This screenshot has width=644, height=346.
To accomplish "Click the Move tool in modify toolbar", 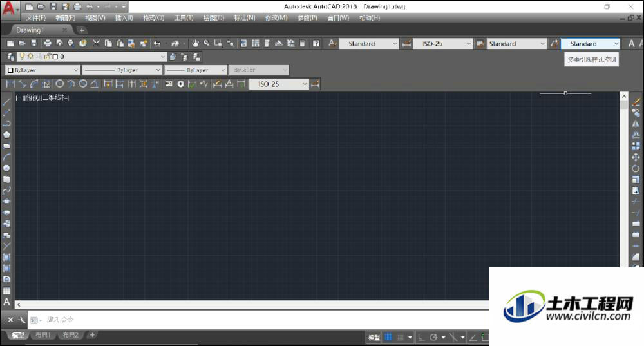I will coord(636,157).
